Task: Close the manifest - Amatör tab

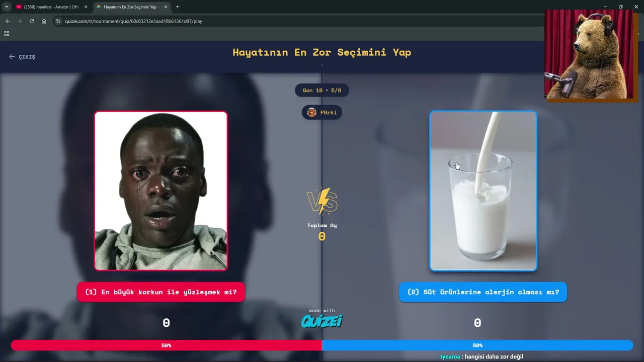Action: (x=86, y=7)
